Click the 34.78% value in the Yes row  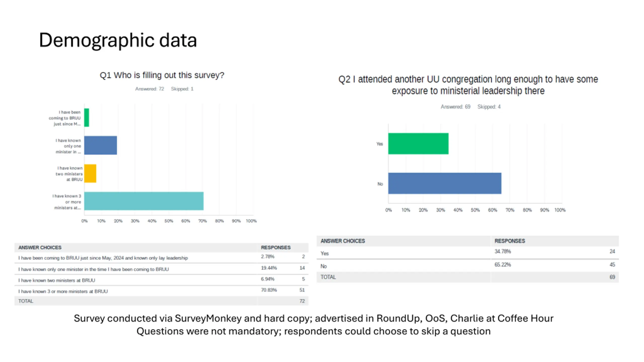coord(502,252)
